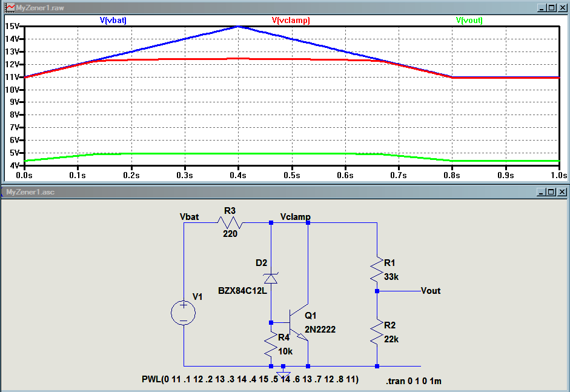Click the R2 value 22k
Image resolution: width=570 pixels, height=392 pixels.
(391, 339)
